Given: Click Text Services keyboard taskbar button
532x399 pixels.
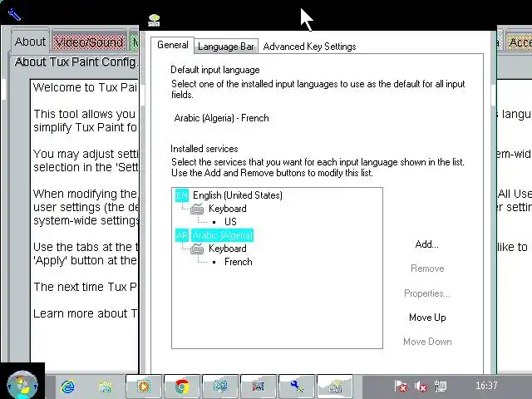Looking at the screenshot, I should point(335,387).
